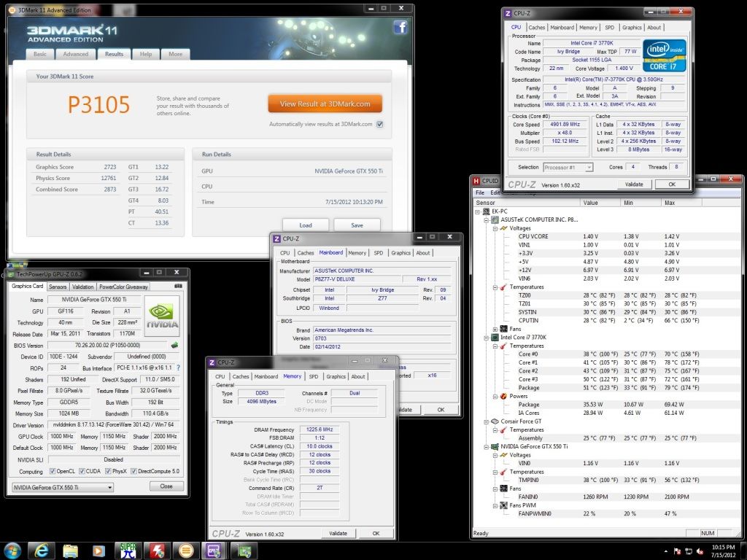
Task: Click OK in the CPU-Z processor window
Action: [672, 184]
